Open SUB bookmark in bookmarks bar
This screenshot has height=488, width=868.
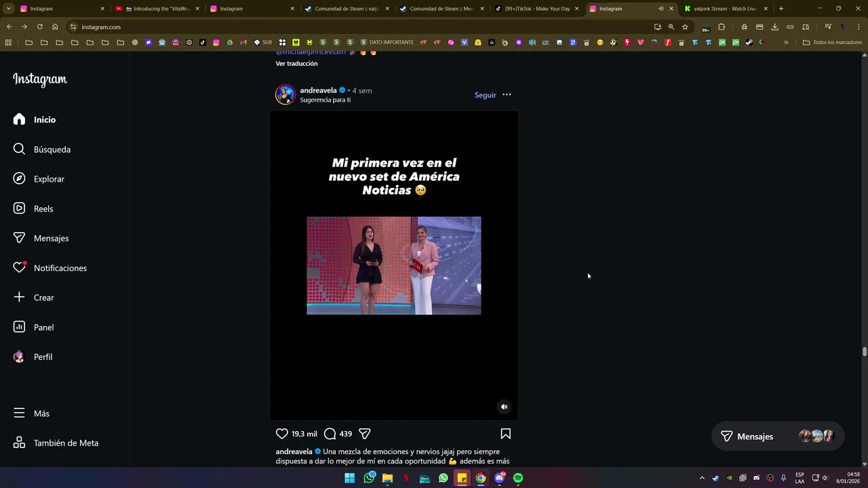[263, 42]
